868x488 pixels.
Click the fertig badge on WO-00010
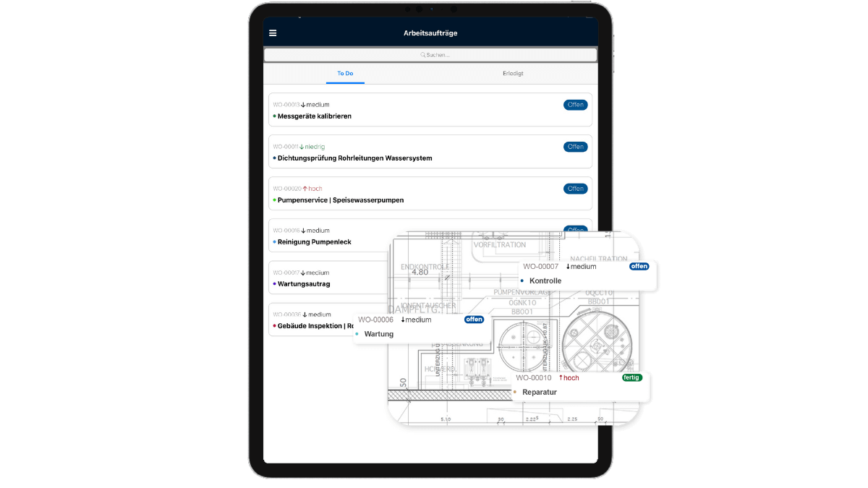coord(631,377)
